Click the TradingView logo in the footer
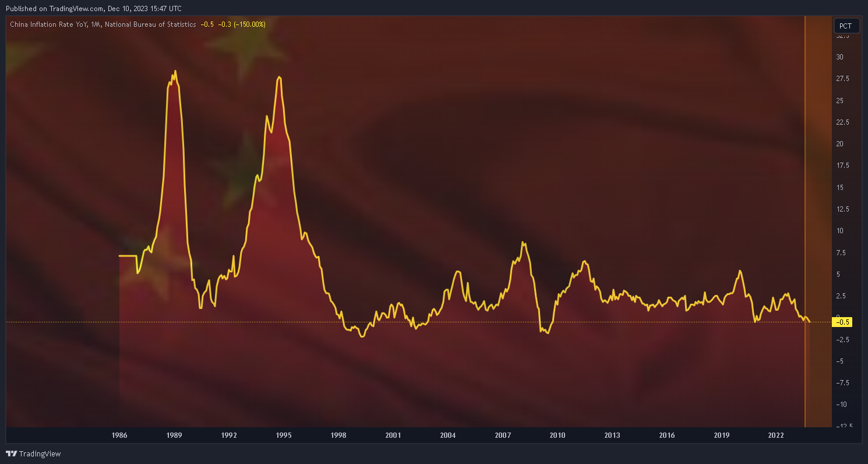Image resolution: width=868 pixels, height=464 pixels. (x=33, y=454)
